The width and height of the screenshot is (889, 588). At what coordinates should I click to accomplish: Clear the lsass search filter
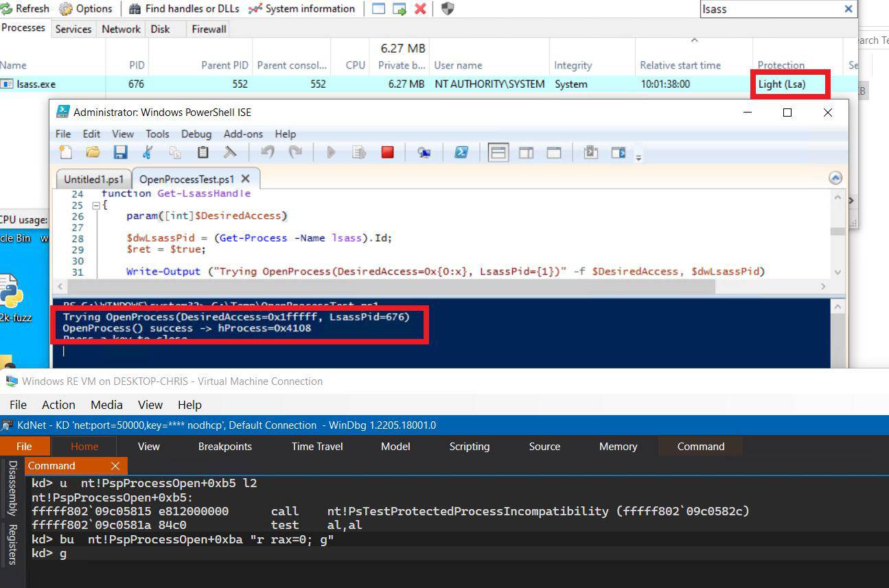pos(848,9)
